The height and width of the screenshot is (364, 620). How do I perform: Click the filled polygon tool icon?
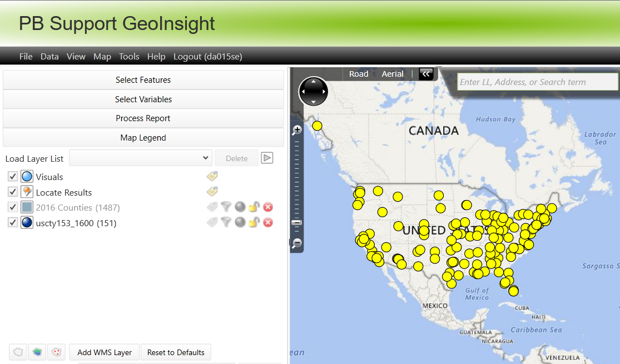click(37, 352)
